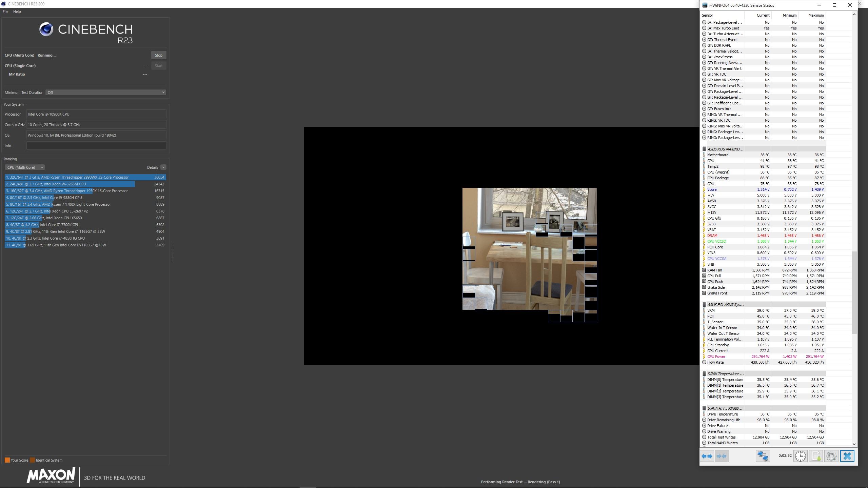Open the File menu

5,12
